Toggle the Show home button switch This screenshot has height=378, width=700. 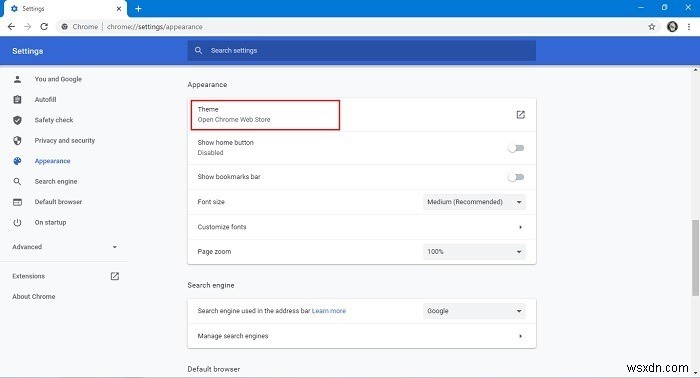pyautogui.click(x=516, y=148)
